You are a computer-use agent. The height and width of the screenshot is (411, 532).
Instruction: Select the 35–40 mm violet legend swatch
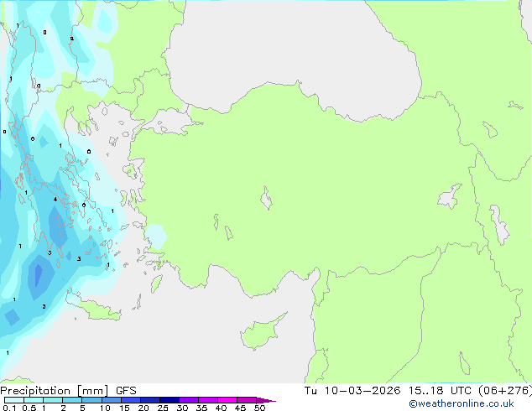click(x=208, y=400)
